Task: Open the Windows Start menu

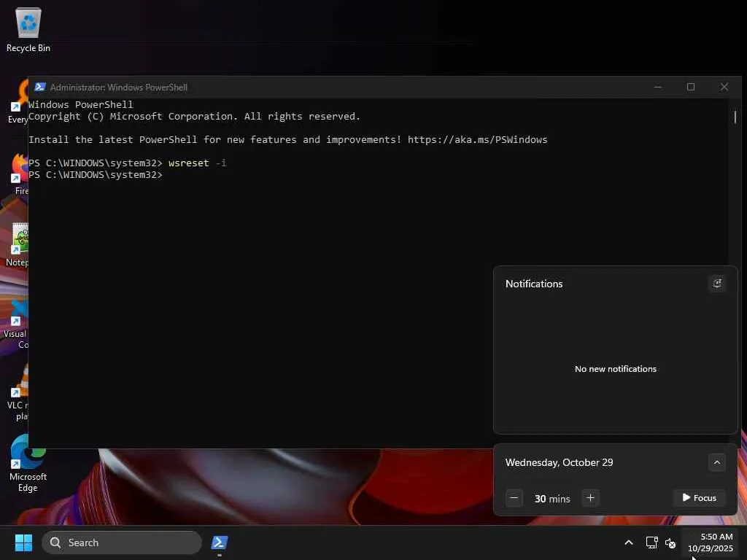Action: (23, 542)
